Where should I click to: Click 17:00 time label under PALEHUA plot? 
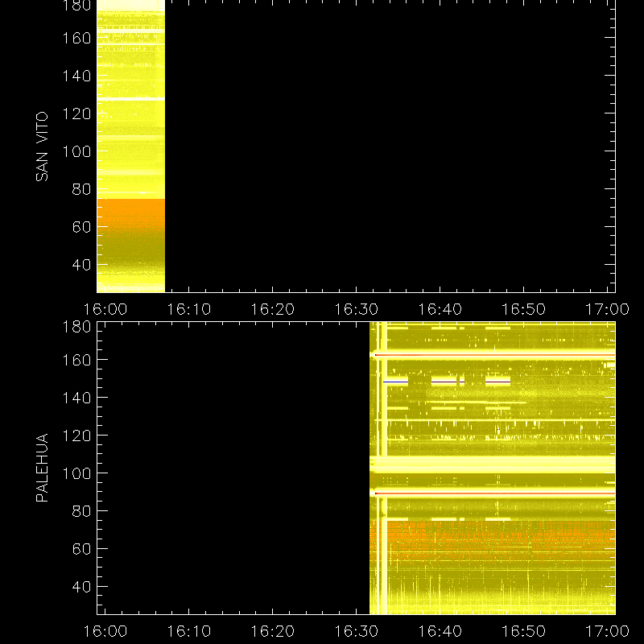607,631
